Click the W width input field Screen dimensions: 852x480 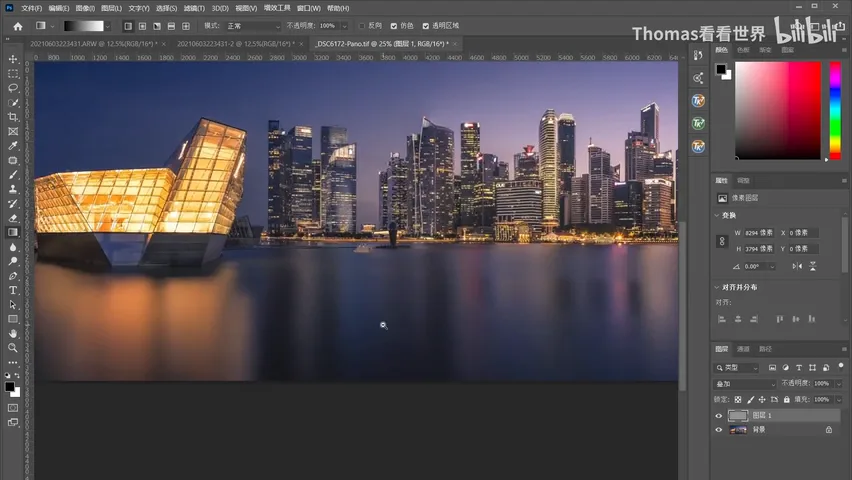pos(759,233)
